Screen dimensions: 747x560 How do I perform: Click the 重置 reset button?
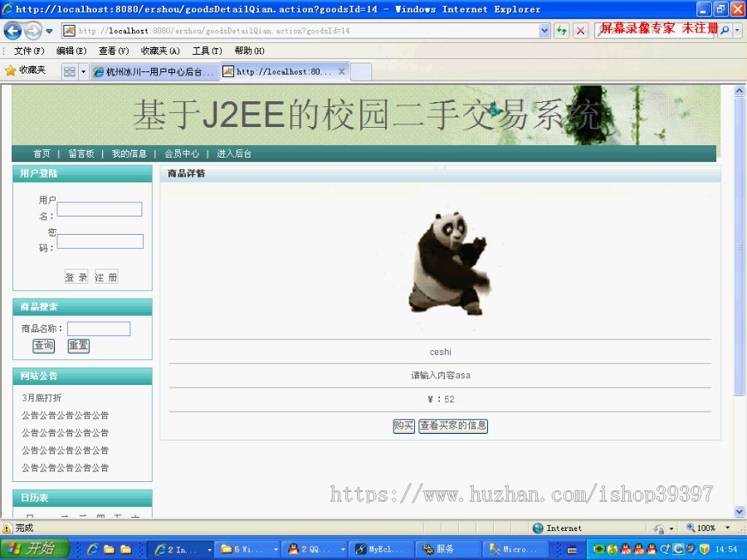pos(79,346)
